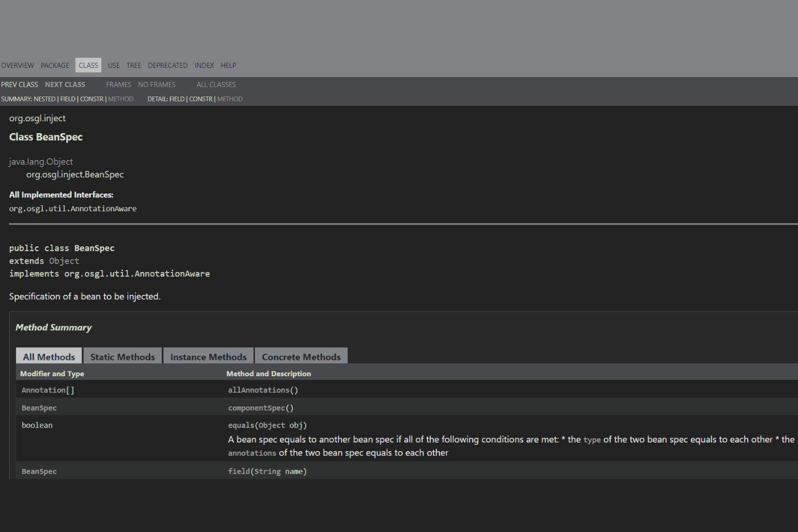
Task: Open the HELP navigation page
Action: pos(228,65)
